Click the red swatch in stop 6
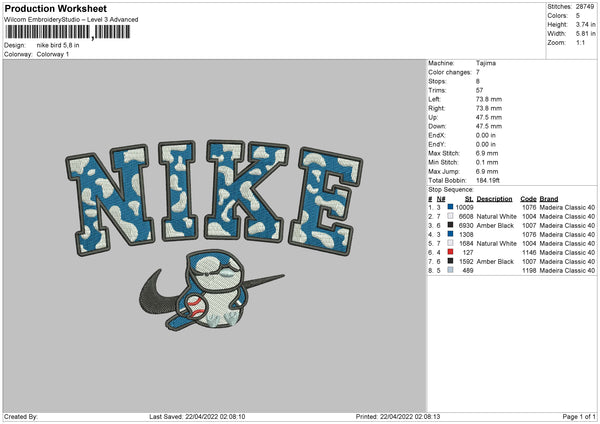 450,252
